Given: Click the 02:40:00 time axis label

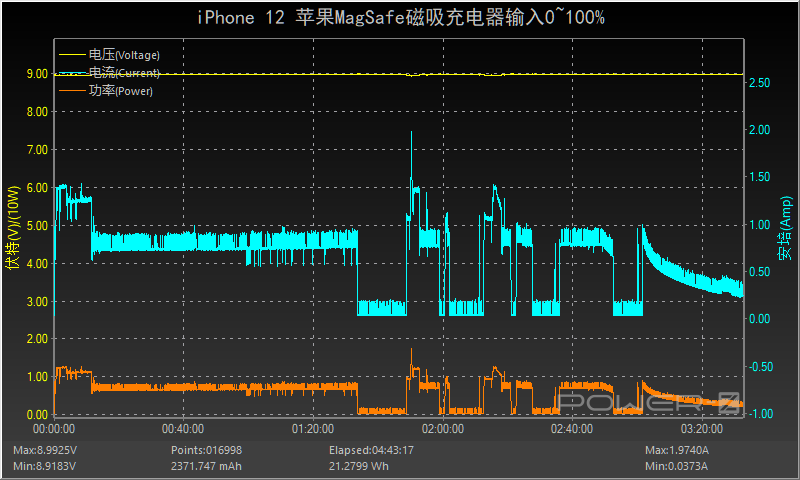Looking at the screenshot, I should tap(572, 428).
